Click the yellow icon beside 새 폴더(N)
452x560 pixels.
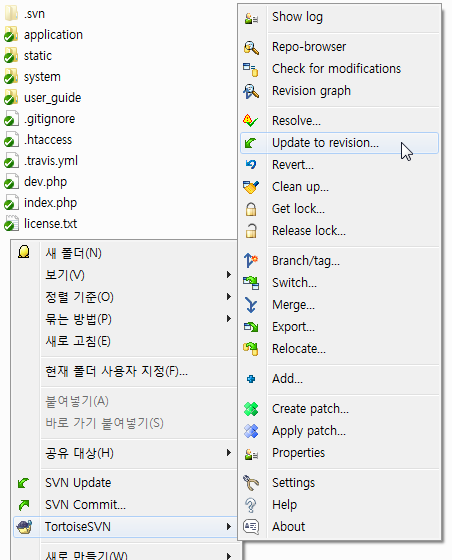coord(24,252)
